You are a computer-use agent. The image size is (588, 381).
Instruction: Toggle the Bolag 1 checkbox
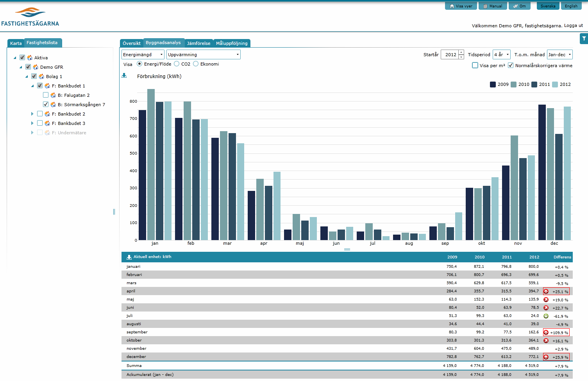pos(34,76)
